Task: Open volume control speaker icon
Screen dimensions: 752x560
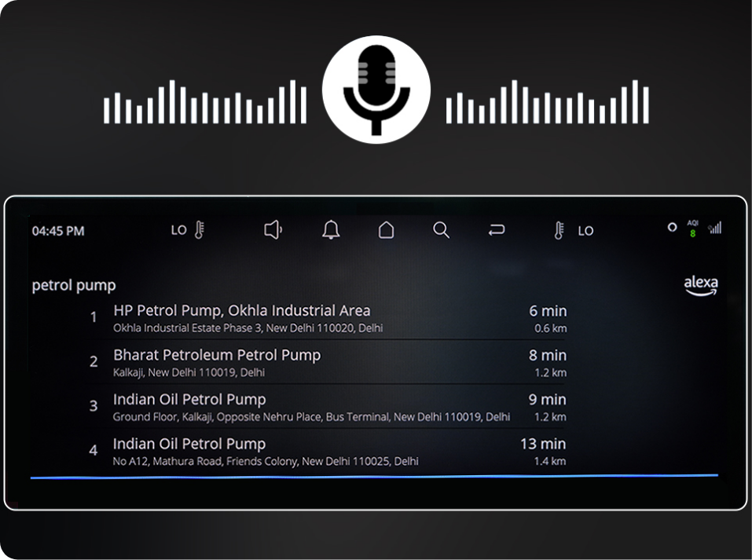Action: (273, 229)
